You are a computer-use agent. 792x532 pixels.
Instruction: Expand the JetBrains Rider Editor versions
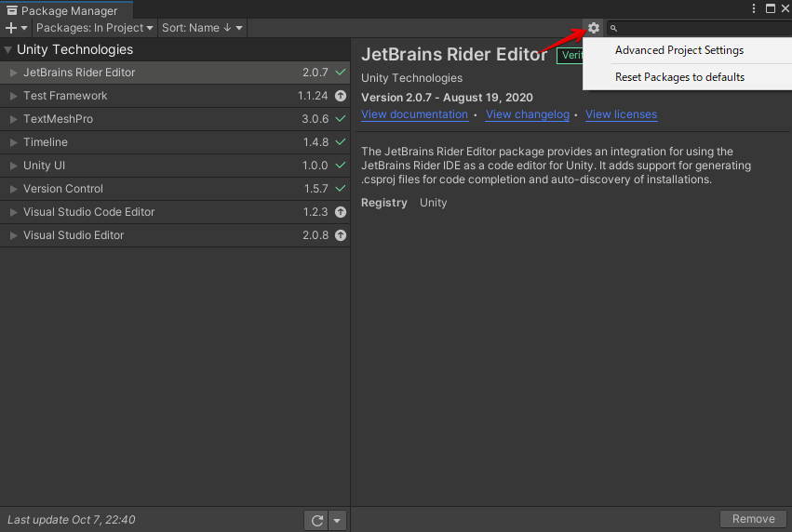pos(14,73)
